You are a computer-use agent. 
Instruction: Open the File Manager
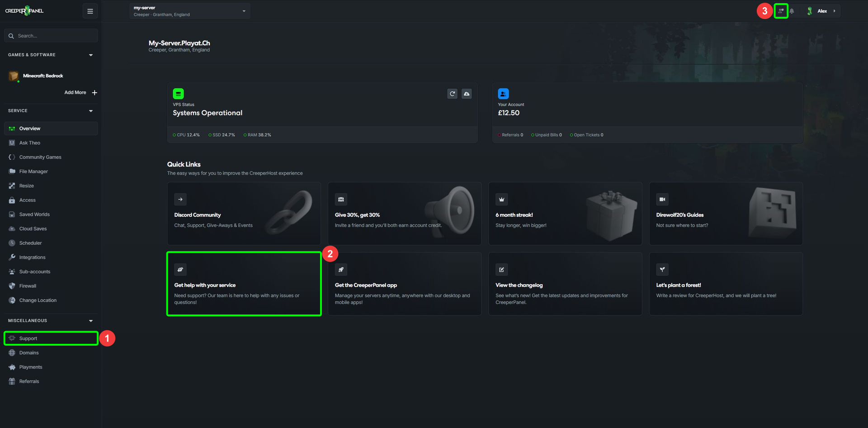[x=51, y=171]
